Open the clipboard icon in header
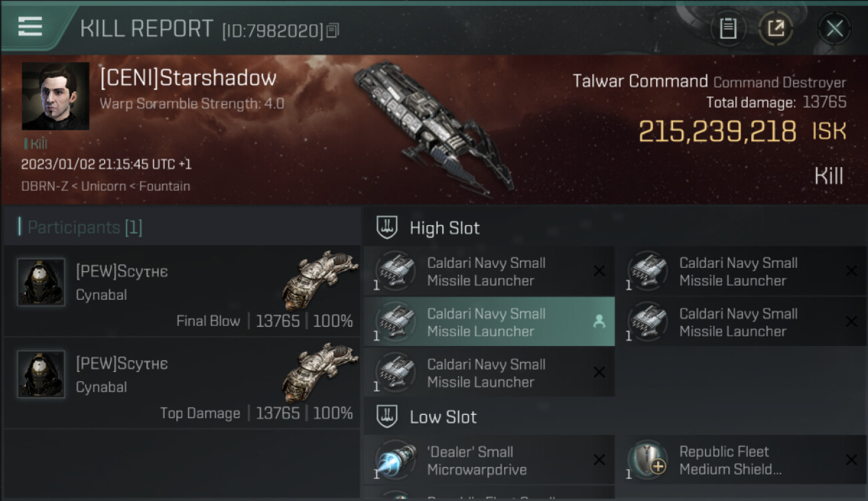 [728, 29]
